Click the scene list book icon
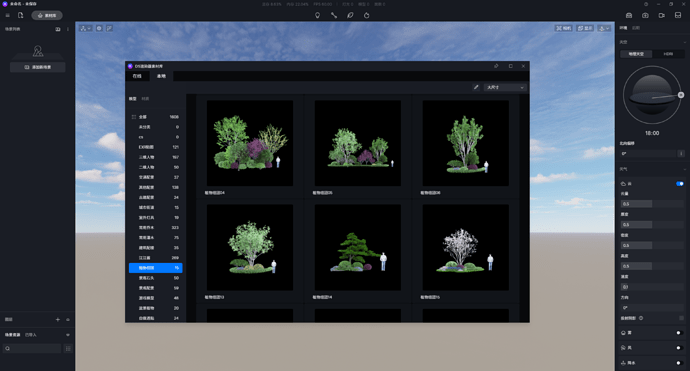This screenshot has width=690, height=371. click(58, 29)
